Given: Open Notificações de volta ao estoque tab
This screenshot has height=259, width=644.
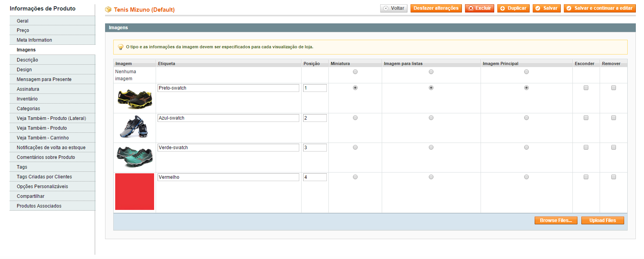Looking at the screenshot, I should (52, 148).
